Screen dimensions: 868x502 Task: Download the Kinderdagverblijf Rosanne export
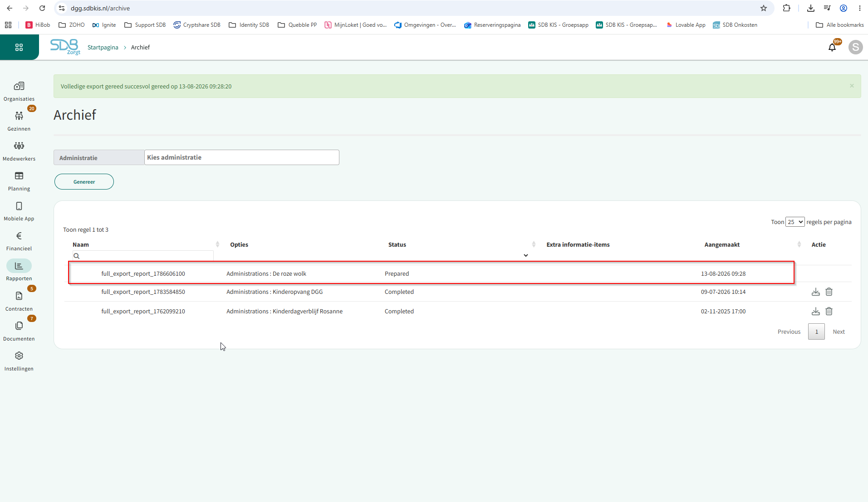pyautogui.click(x=816, y=312)
